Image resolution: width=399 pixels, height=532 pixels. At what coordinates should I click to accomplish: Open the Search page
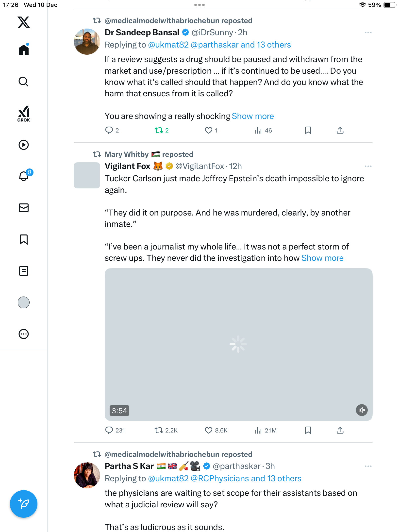coord(24,82)
